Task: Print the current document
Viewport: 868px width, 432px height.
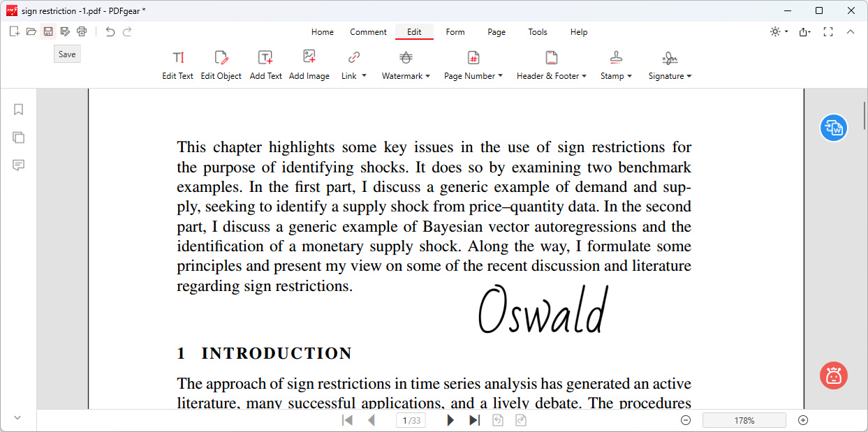Action: [82, 31]
